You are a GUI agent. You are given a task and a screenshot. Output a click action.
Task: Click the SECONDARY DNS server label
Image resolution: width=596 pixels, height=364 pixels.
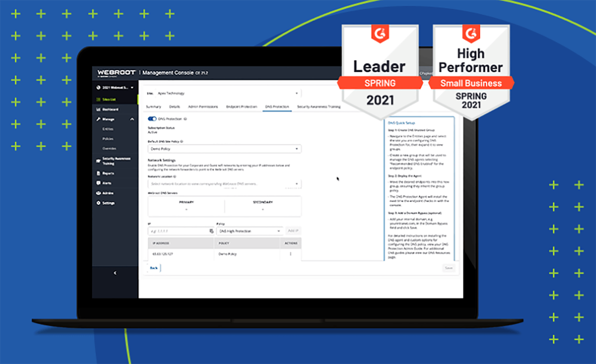(263, 202)
